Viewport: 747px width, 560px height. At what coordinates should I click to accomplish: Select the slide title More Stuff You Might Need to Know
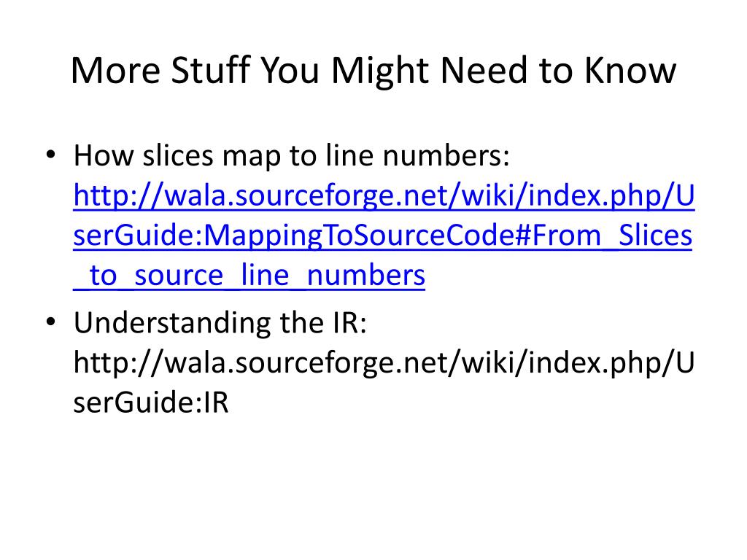pos(373,71)
